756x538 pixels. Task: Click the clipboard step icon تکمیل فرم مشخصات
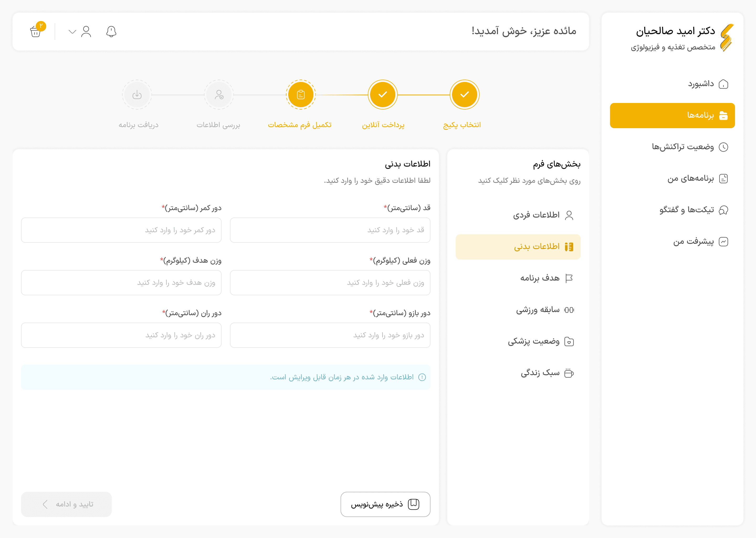click(301, 95)
